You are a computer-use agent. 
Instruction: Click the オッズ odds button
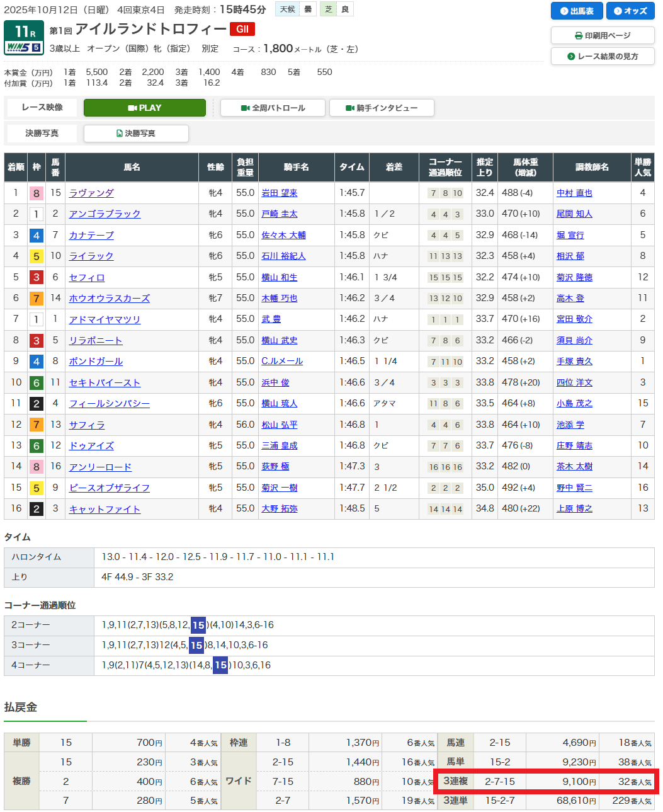point(630,11)
